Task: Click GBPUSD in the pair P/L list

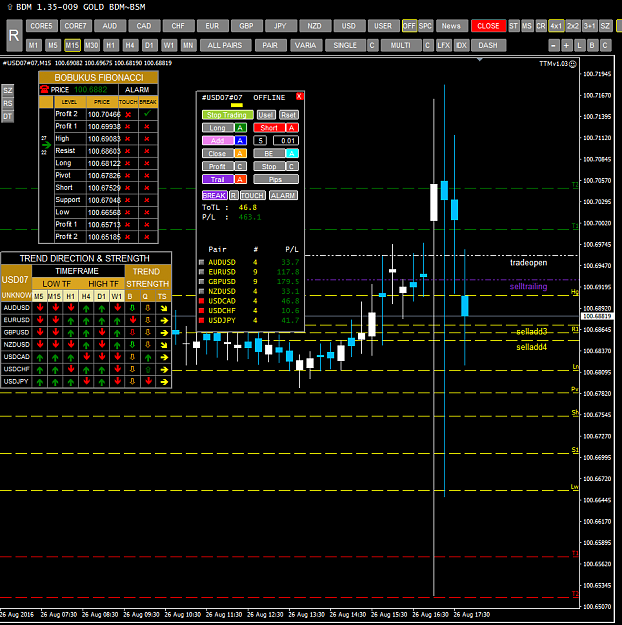Action: coord(222,281)
